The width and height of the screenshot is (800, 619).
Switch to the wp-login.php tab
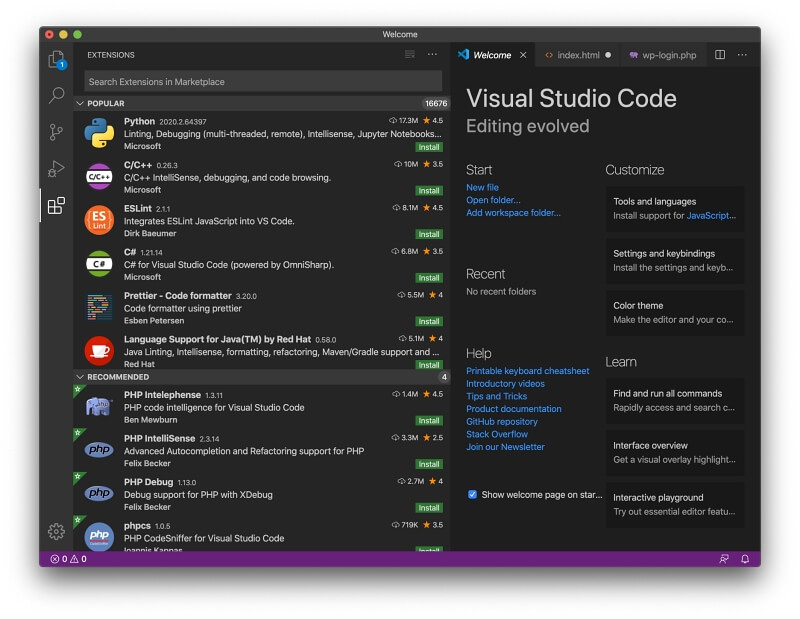coord(663,55)
